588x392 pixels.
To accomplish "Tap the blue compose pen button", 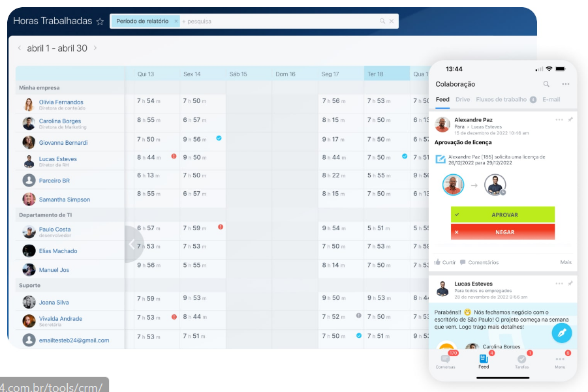I will point(561,333).
